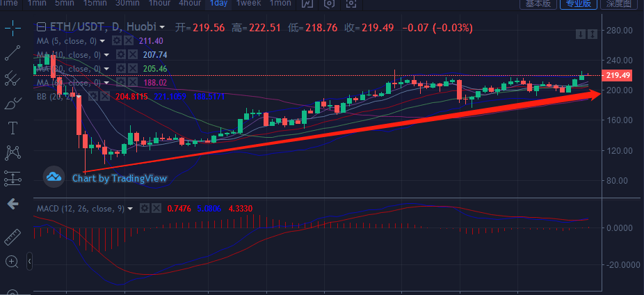This screenshot has height=295, width=644.
Task: Click the fullscreen capture icon in top bar
Action: (x=351, y=3)
